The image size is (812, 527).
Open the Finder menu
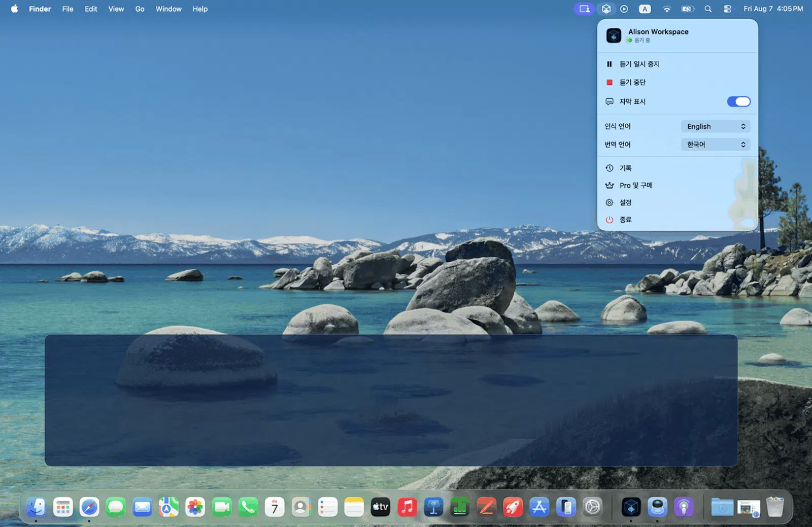(x=40, y=9)
